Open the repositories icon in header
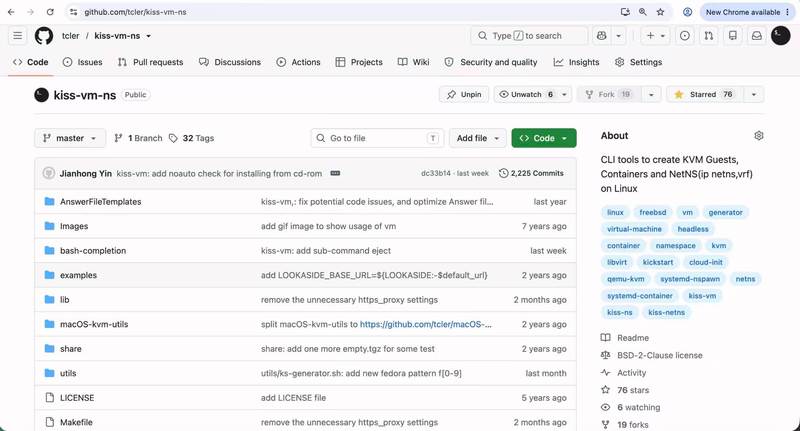Image resolution: width=800 pixels, height=431 pixels. 733,36
